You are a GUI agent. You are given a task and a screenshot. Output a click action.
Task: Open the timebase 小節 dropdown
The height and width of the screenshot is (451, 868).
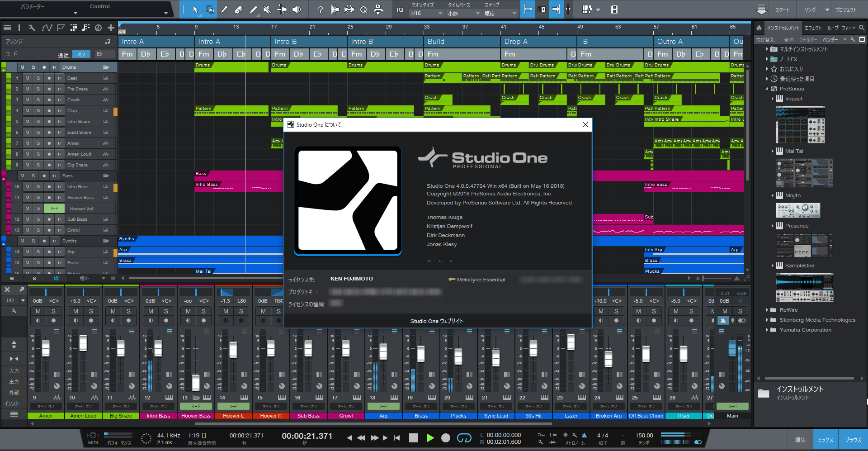(x=464, y=14)
